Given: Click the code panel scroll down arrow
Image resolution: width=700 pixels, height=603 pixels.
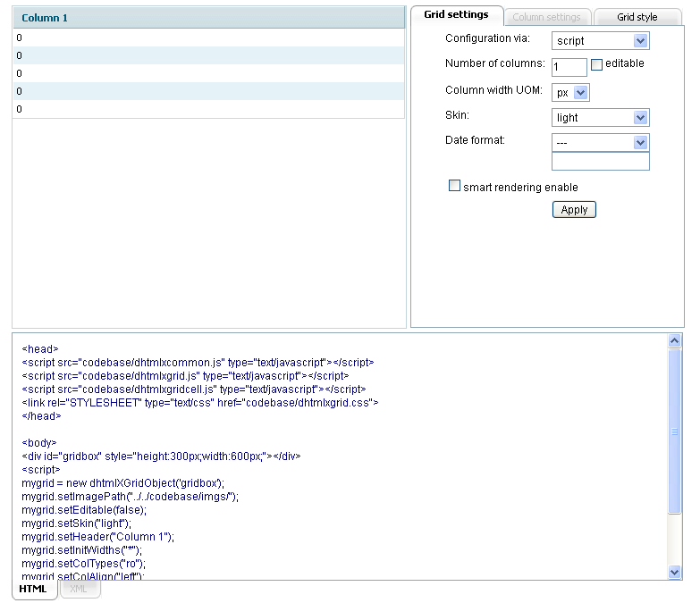Looking at the screenshot, I should (675, 572).
